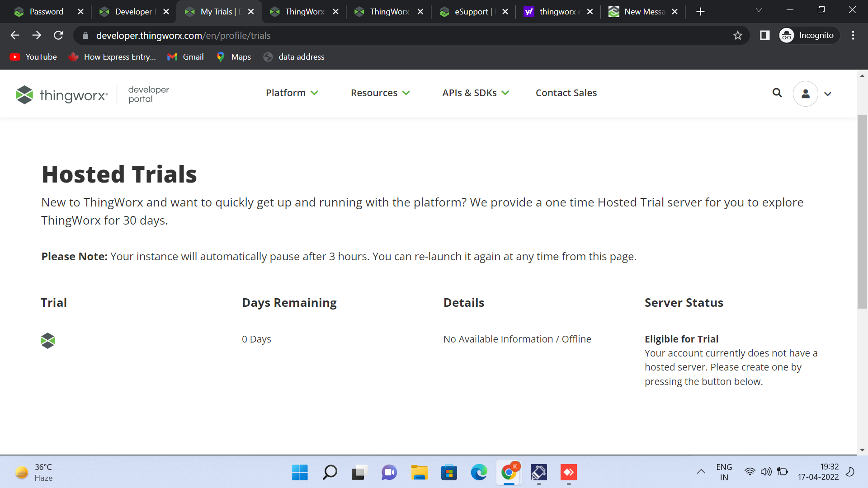
Task: Click the page vertical scrollbar thumb
Action: tap(862, 212)
